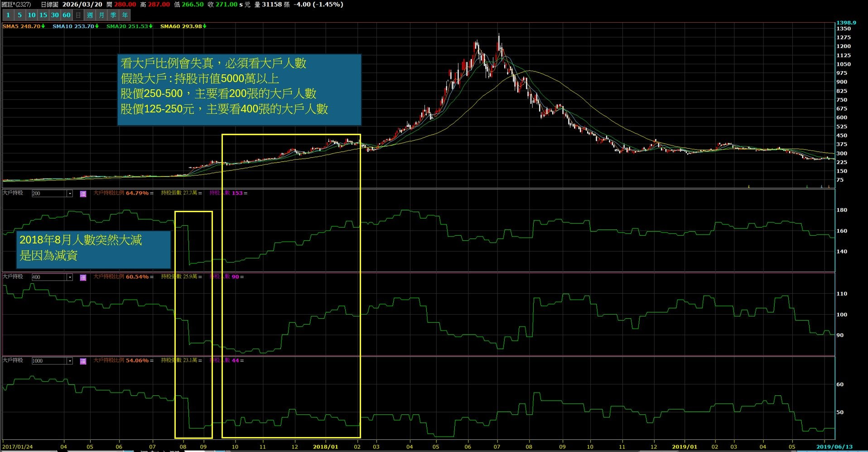The image size is (868, 452).
Task: Select the 5-minute timeframe button
Action: pyautogui.click(x=19, y=15)
